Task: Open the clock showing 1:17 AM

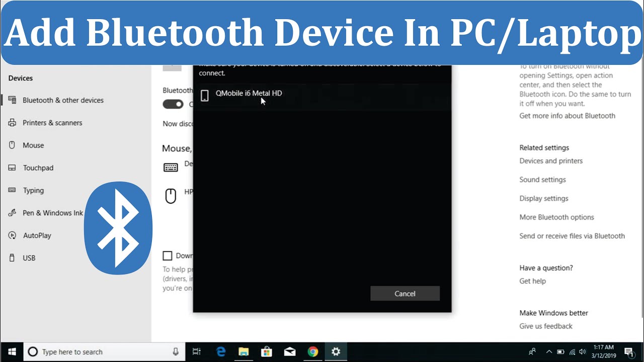Action: coord(603,351)
